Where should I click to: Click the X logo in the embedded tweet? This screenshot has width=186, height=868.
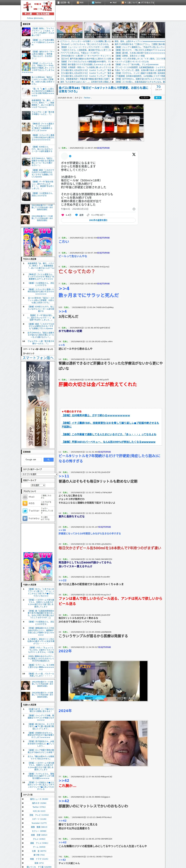134,154
